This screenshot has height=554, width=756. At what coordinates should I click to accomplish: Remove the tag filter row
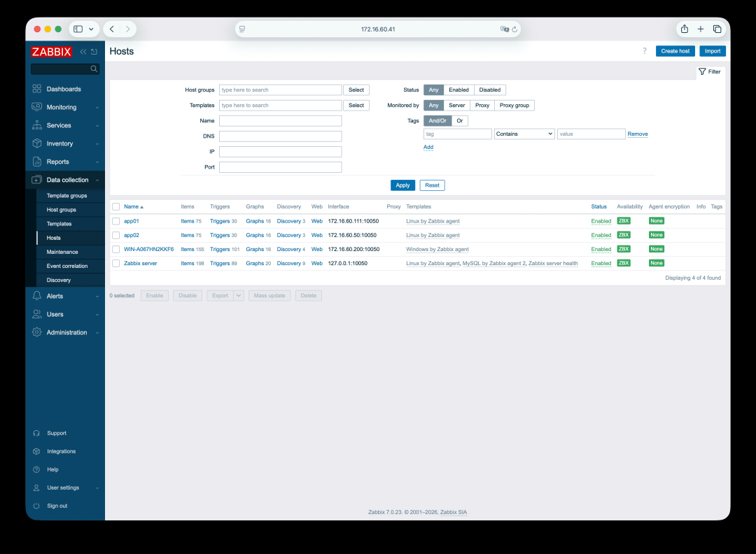point(638,134)
